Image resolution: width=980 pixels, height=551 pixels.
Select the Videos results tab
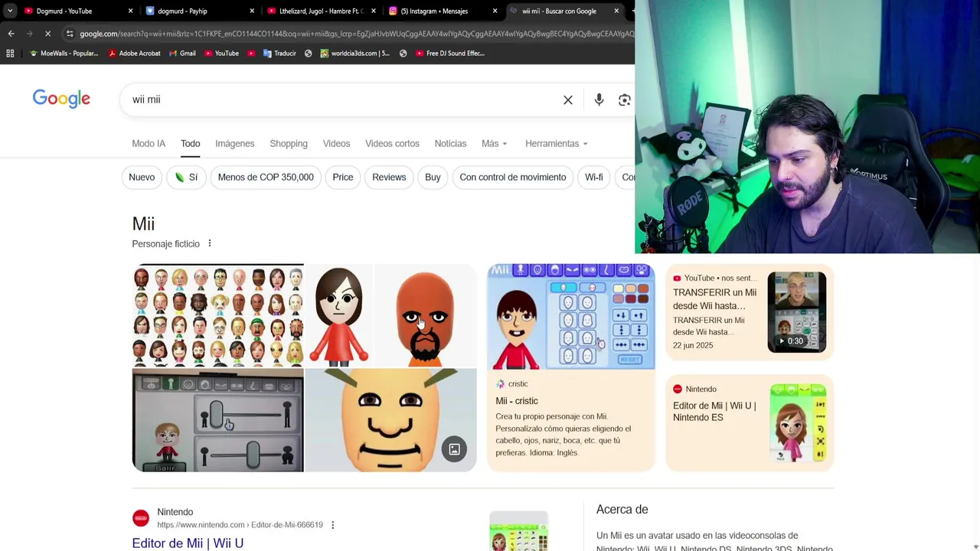pos(336,144)
